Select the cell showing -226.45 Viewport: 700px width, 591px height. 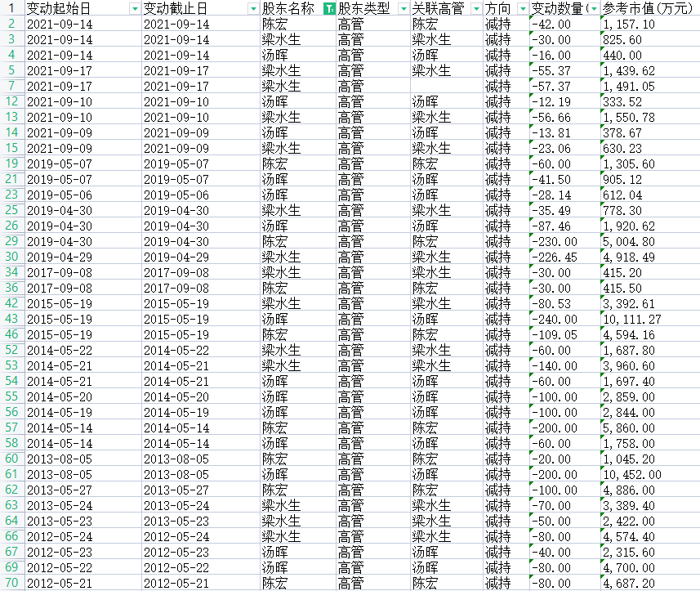564,257
